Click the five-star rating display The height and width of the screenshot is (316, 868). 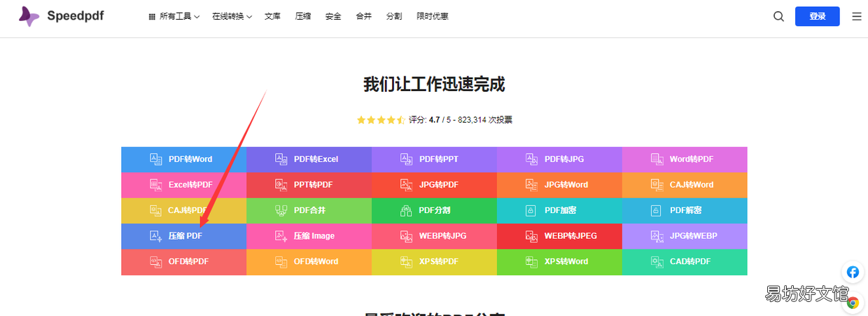(381, 120)
